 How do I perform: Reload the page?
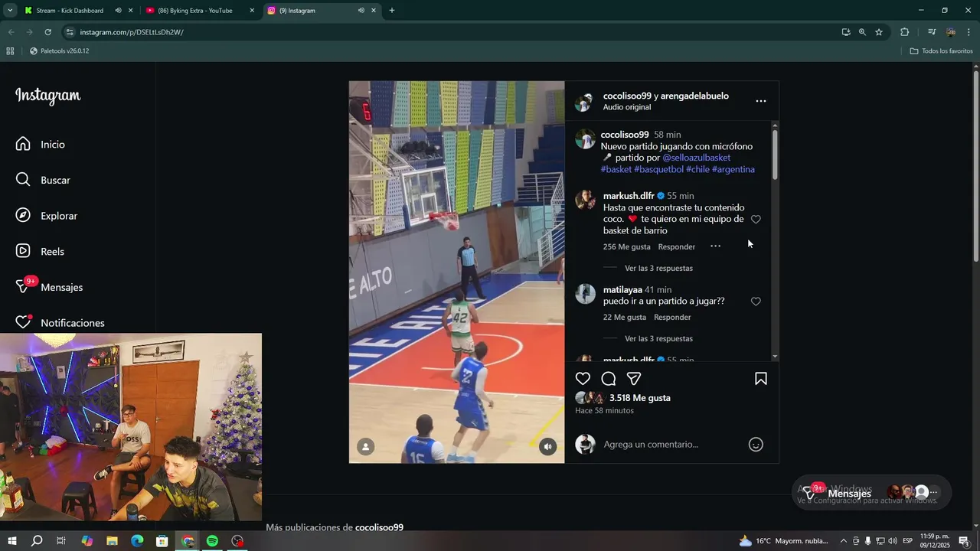coord(47,32)
